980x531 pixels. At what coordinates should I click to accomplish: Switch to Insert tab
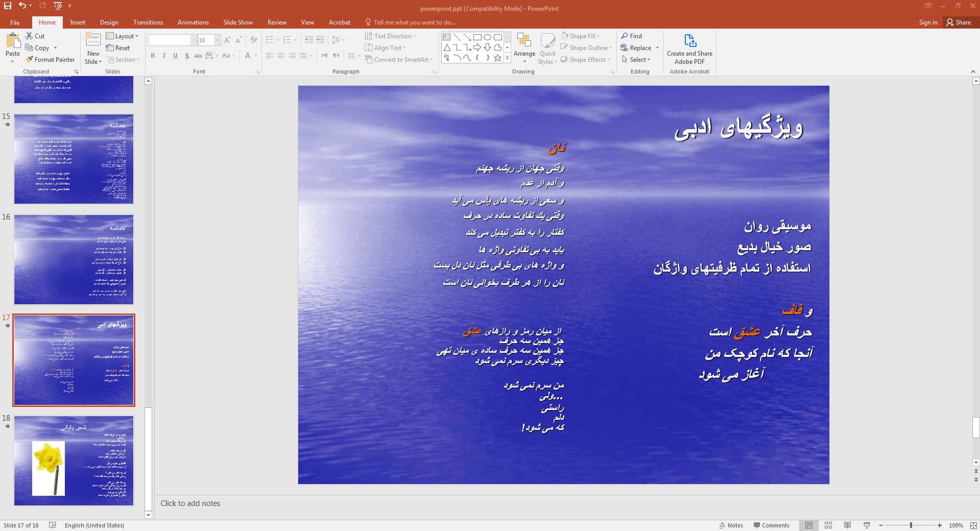(x=78, y=22)
